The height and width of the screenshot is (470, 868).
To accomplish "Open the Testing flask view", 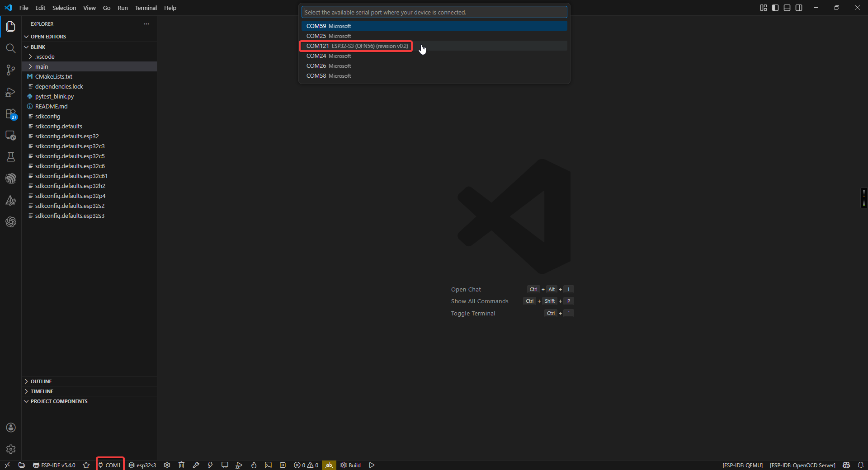I will click(x=11, y=157).
